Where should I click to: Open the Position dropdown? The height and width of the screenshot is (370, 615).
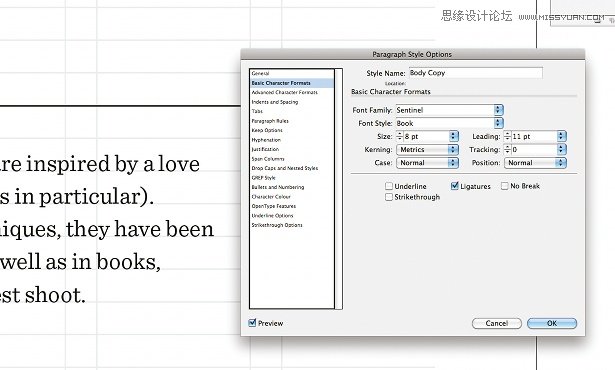pyautogui.click(x=535, y=162)
